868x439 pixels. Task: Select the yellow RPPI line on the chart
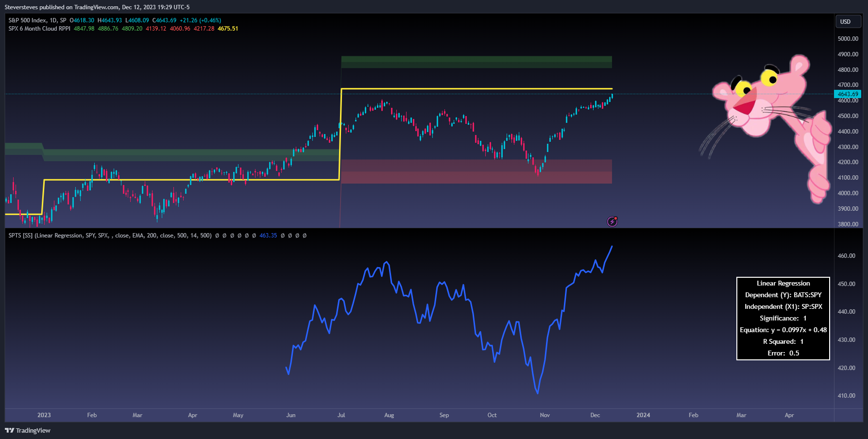[476, 89]
